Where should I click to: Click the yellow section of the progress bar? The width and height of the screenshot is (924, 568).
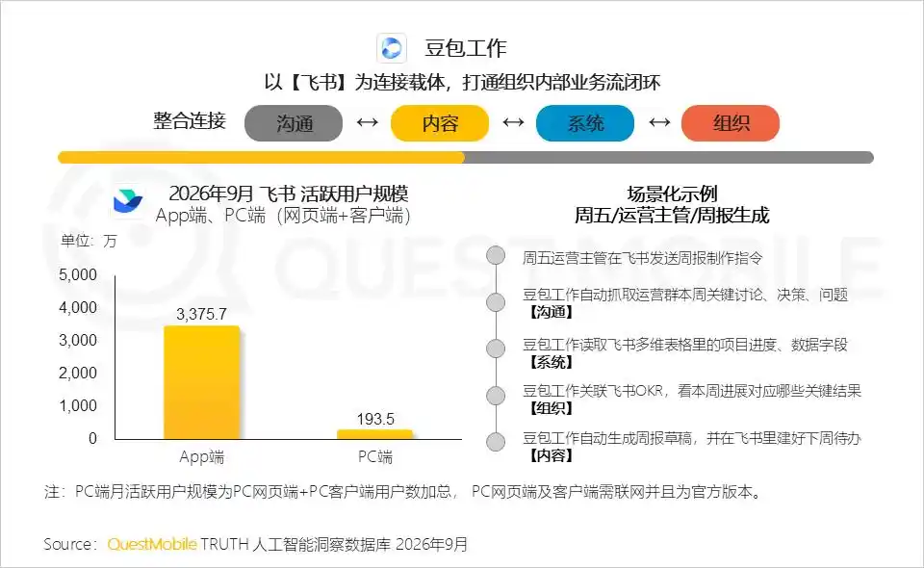(261, 157)
